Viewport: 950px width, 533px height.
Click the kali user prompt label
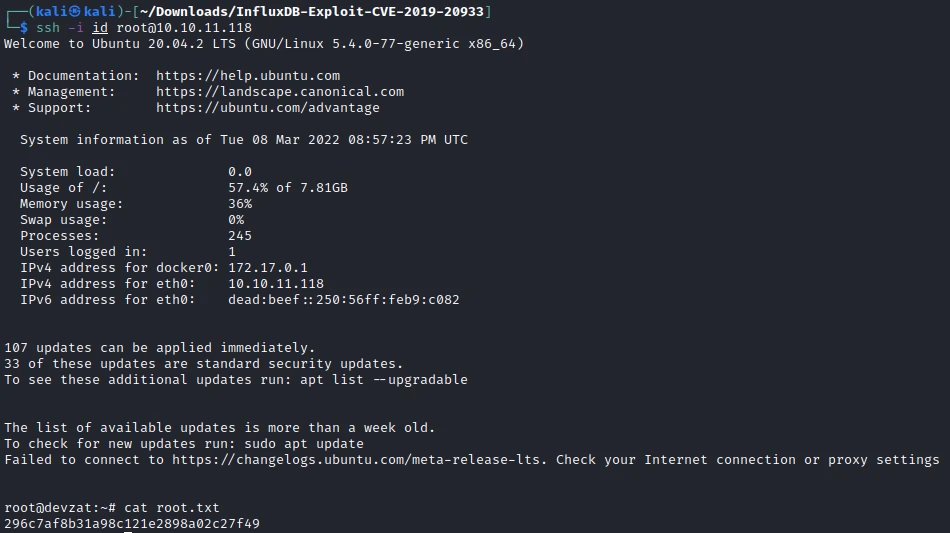click(x=66, y=11)
